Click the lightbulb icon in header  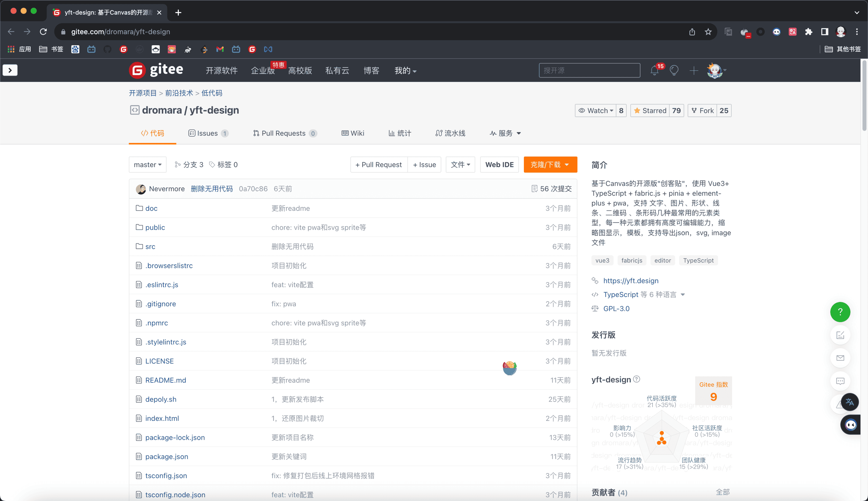tap(674, 71)
